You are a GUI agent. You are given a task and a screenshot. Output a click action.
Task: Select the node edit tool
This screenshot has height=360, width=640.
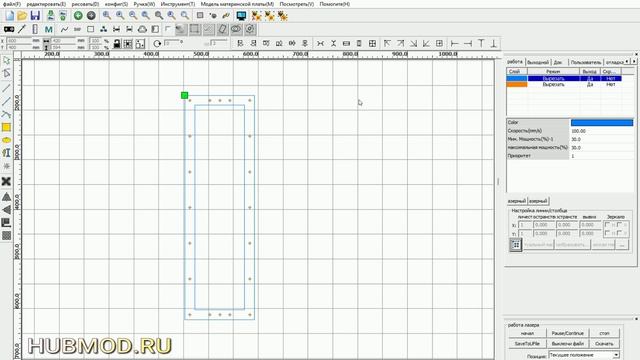click(x=6, y=73)
